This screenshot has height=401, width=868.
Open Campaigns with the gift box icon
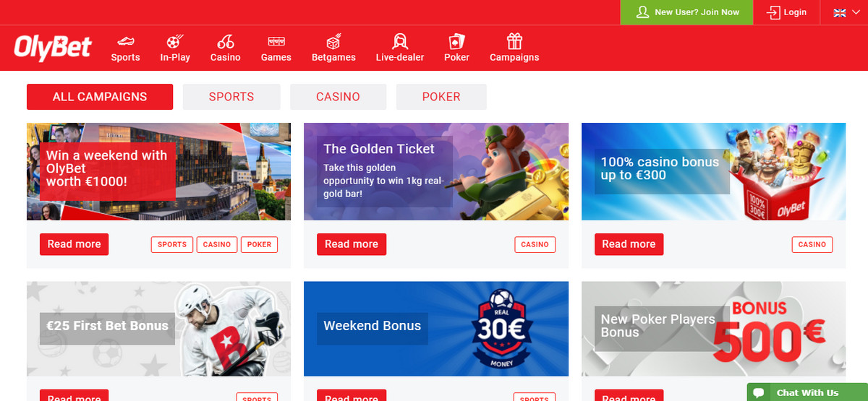(x=514, y=41)
